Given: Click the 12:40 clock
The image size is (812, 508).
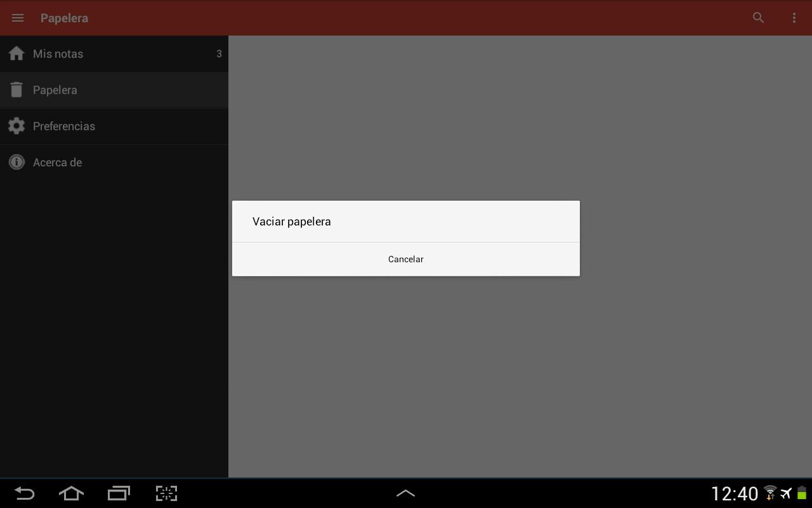Looking at the screenshot, I should 735,493.
